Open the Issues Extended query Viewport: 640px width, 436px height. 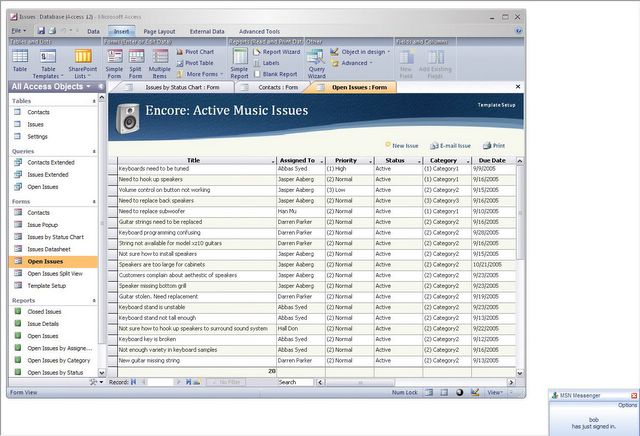pyautogui.click(x=48, y=174)
